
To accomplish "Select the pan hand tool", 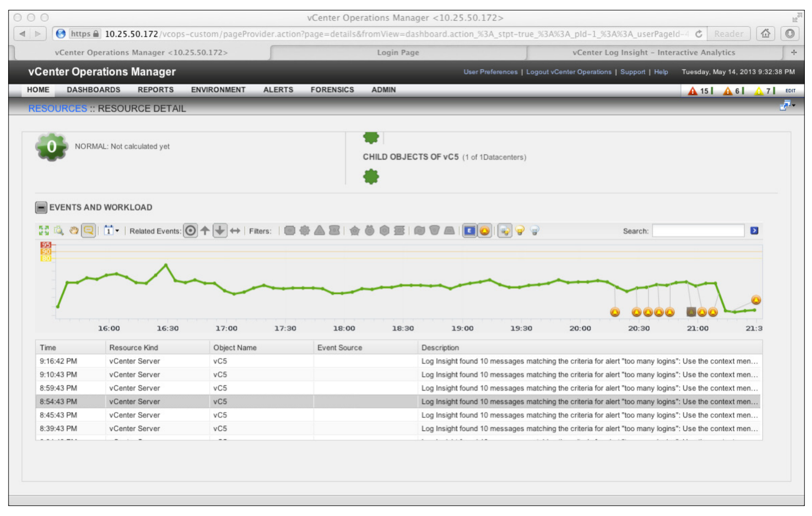I will coord(73,231).
